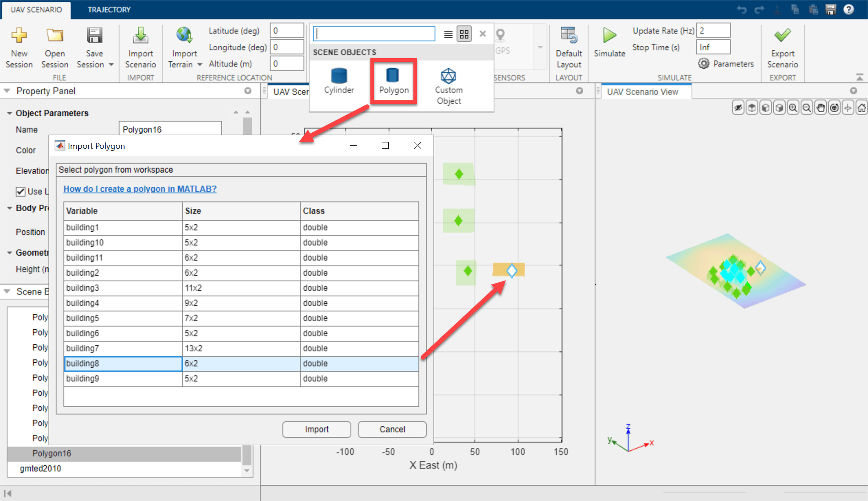Click the Copy icon in title bar
868x501 pixels.
coord(795,10)
